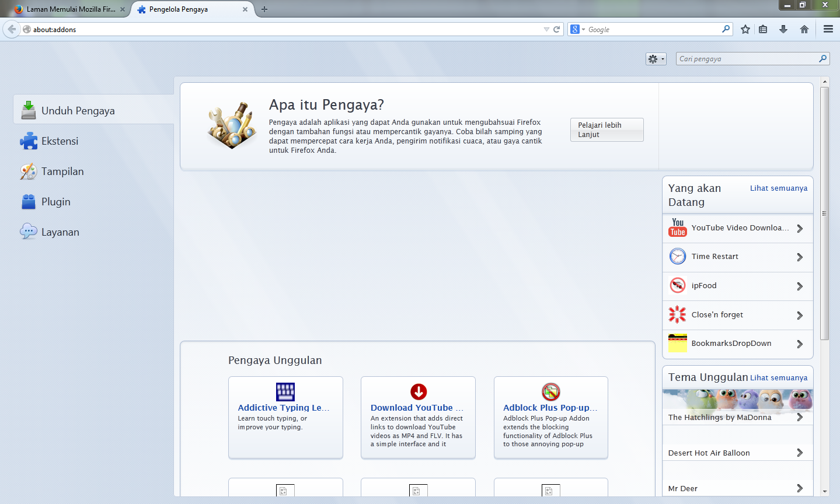This screenshot has width=840, height=504.
Task: Click the Pelajari lebih Lanjut button
Action: pyautogui.click(x=607, y=129)
